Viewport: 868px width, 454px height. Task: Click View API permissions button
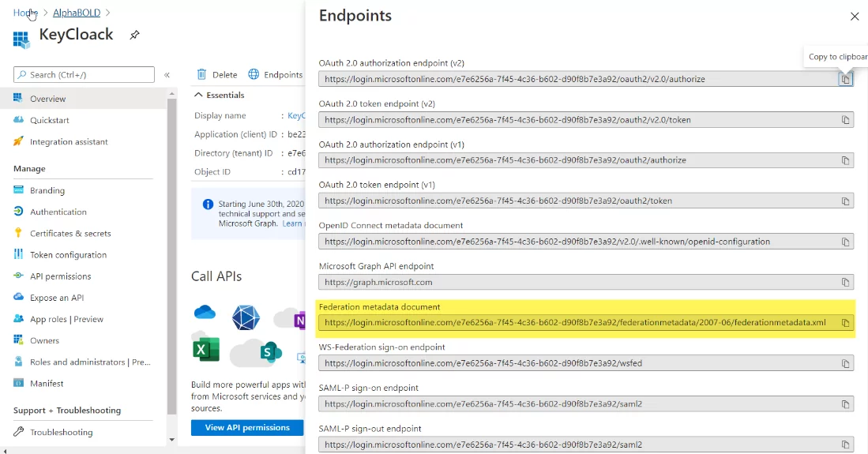[x=247, y=427]
